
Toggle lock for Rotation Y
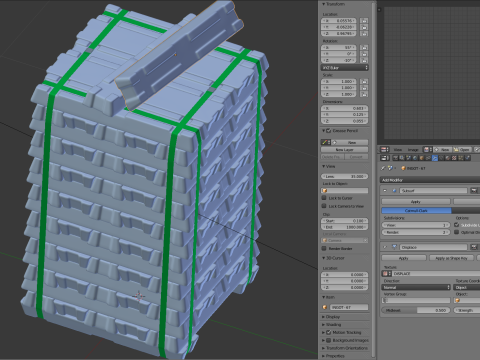pos(364,54)
